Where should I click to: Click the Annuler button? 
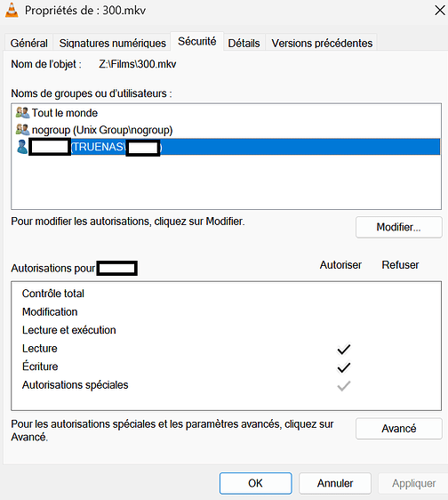coord(335,483)
